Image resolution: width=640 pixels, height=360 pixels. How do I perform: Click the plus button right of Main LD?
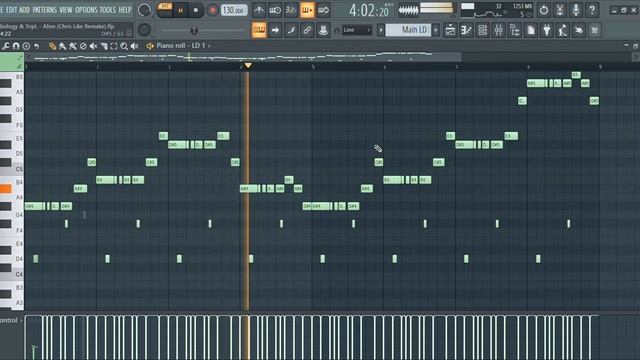(436, 30)
